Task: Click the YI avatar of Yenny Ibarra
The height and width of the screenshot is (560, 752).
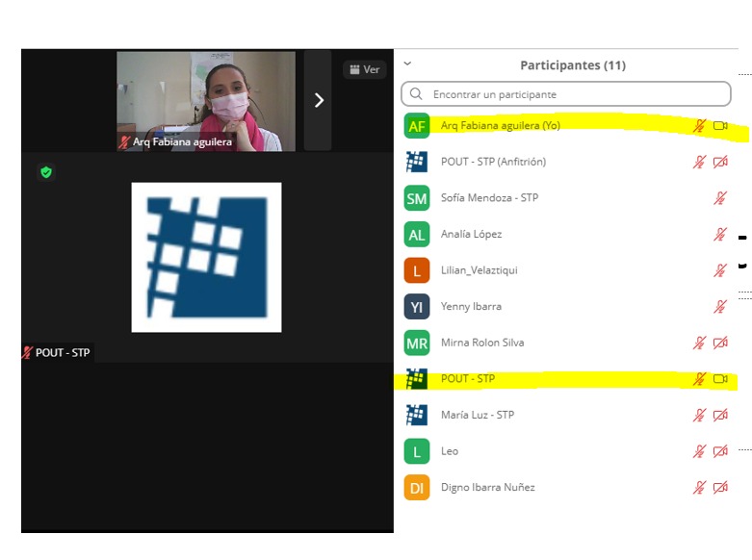Action: 417,306
